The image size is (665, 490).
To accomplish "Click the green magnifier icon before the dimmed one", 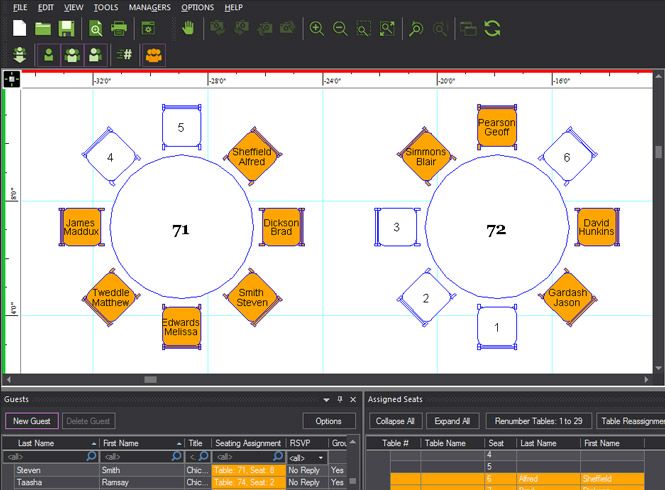I will pos(416,28).
